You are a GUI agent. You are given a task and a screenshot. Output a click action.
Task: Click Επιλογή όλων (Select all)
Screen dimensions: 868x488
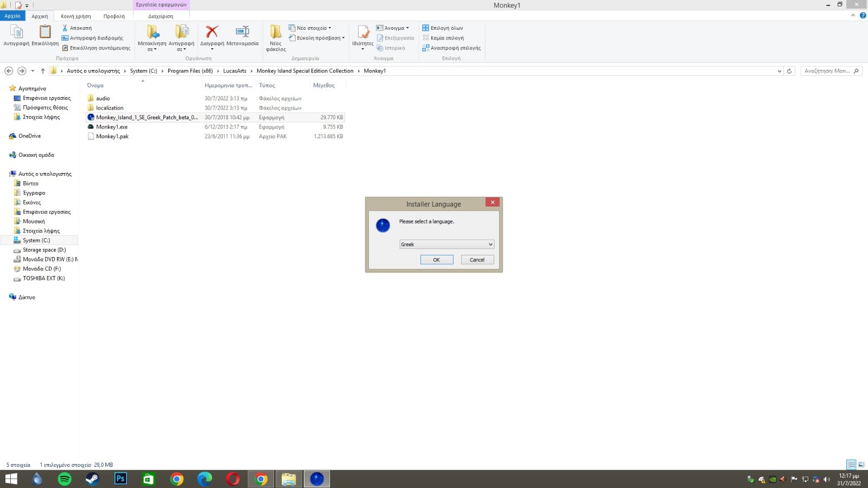tap(443, 28)
